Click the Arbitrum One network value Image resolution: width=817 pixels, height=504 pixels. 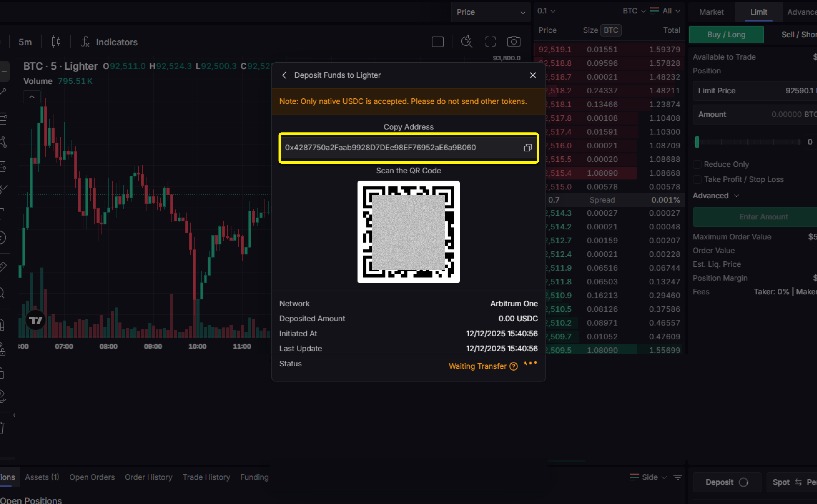[514, 304]
